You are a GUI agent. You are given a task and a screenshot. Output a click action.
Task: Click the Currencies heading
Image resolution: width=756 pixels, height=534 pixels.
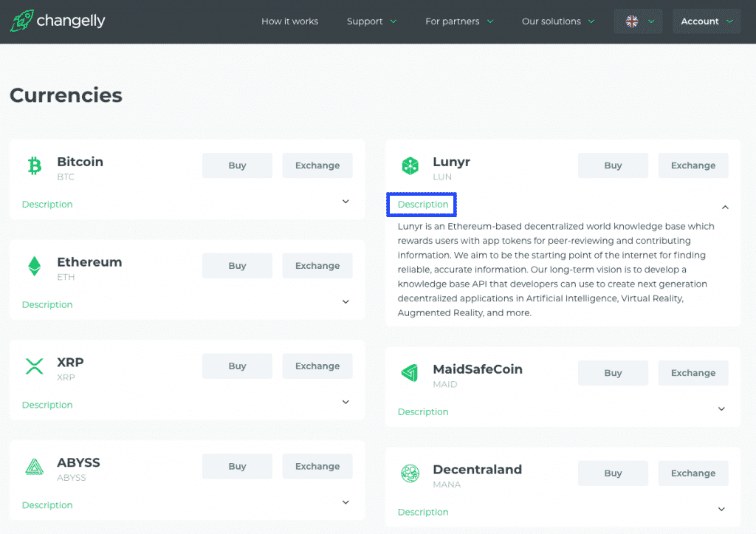[x=66, y=95]
